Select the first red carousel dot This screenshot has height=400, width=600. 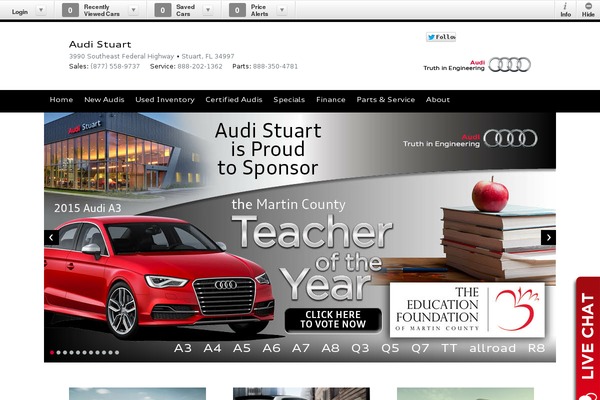click(52, 353)
